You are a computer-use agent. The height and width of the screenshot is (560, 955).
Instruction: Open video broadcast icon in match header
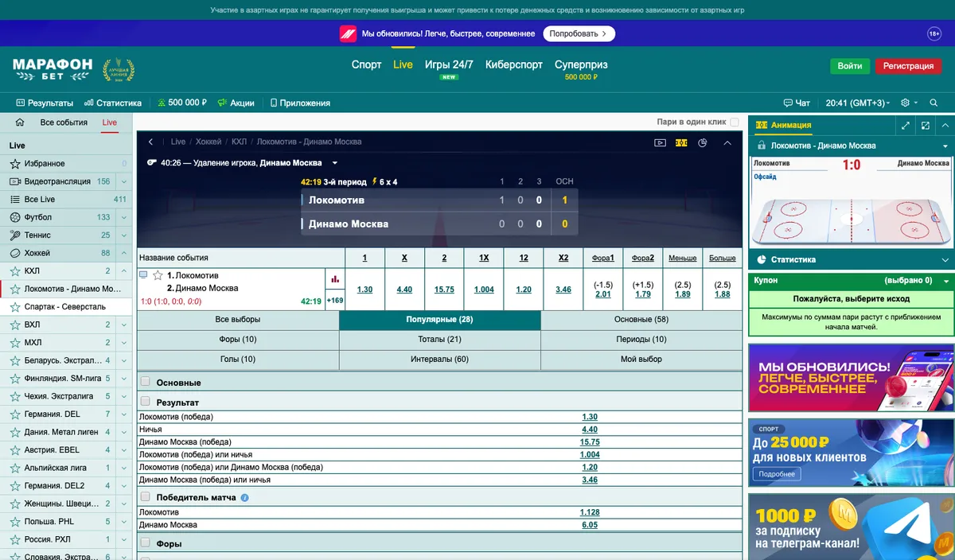[660, 142]
